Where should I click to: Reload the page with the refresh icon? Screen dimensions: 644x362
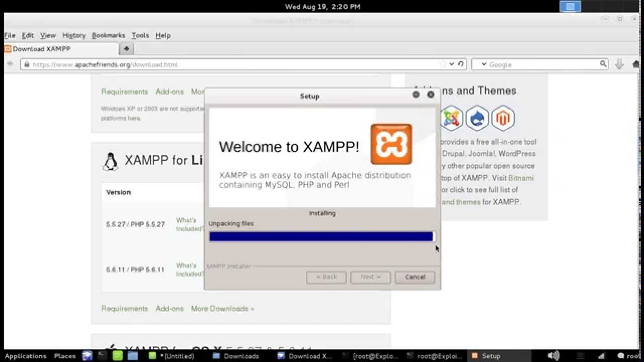(460, 64)
